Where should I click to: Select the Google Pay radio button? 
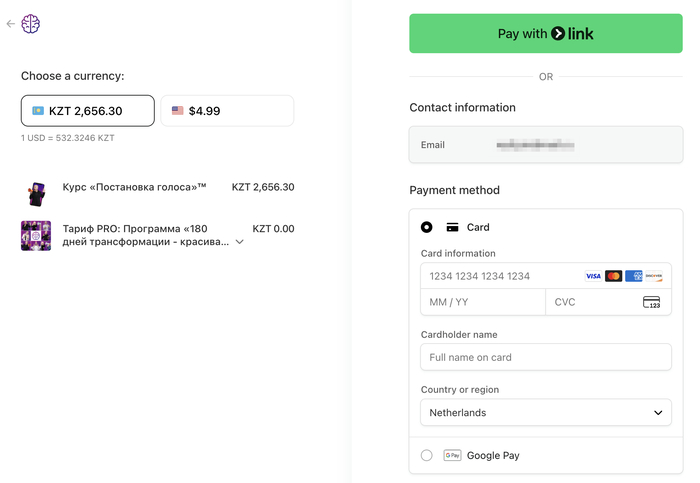click(x=427, y=455)
